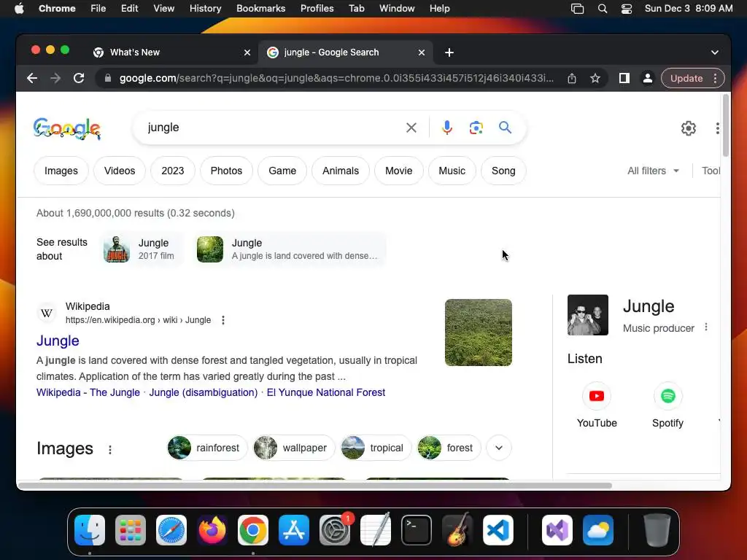This screenshot has width=747, height=560.
Task: Open Chrome three-dot menu beside Update
Action: pos(715,78)
